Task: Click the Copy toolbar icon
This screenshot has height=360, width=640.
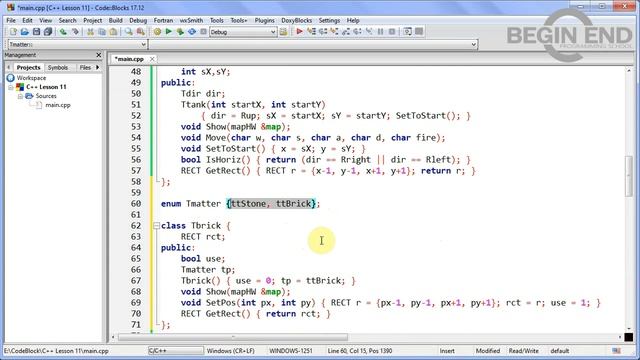Action: tap(102, 32)
